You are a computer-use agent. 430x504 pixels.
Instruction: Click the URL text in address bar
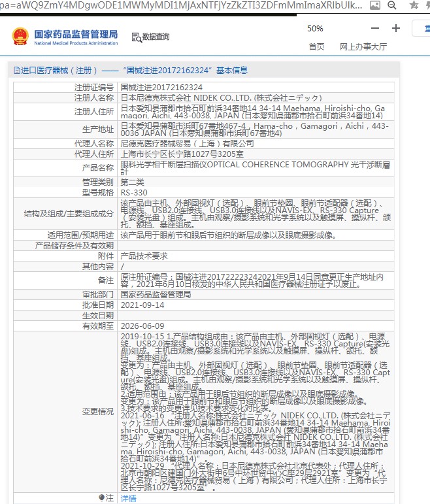tap(181, 5)
